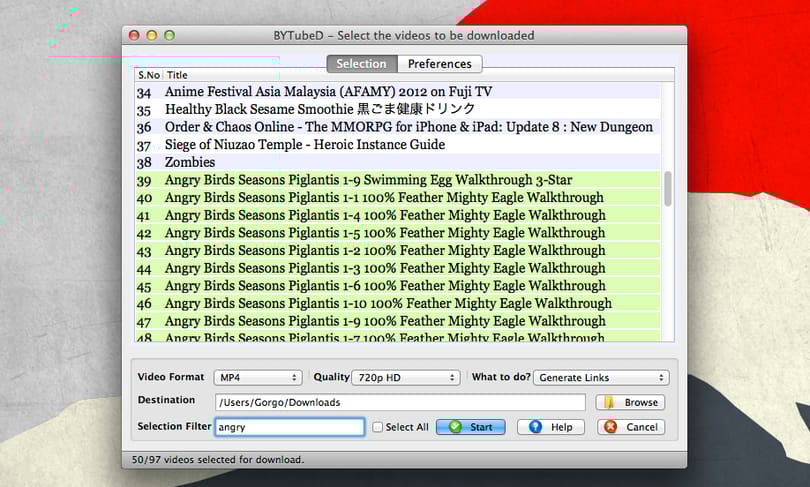
Task: Zoom the window with the green button
Action: point(169,35)
